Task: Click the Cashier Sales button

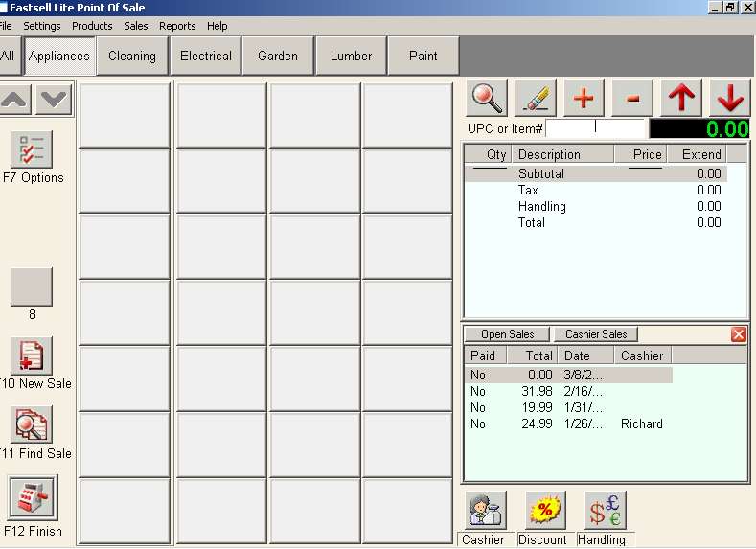Action: coord(595,334)
